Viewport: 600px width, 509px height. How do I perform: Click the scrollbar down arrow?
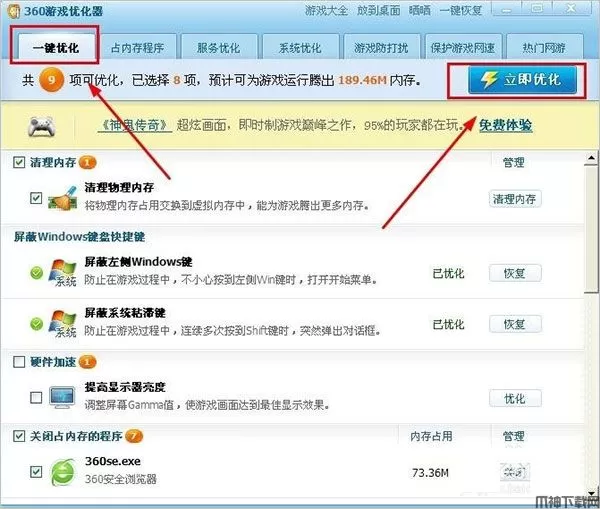tap(592, 493)
